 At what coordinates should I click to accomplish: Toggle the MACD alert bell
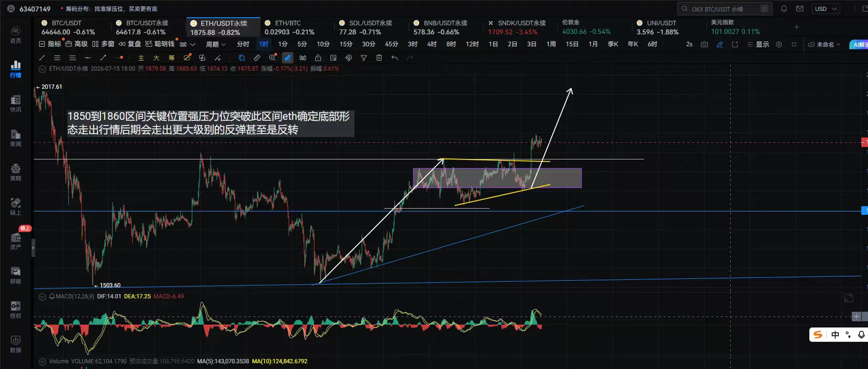tap(52, 296)
